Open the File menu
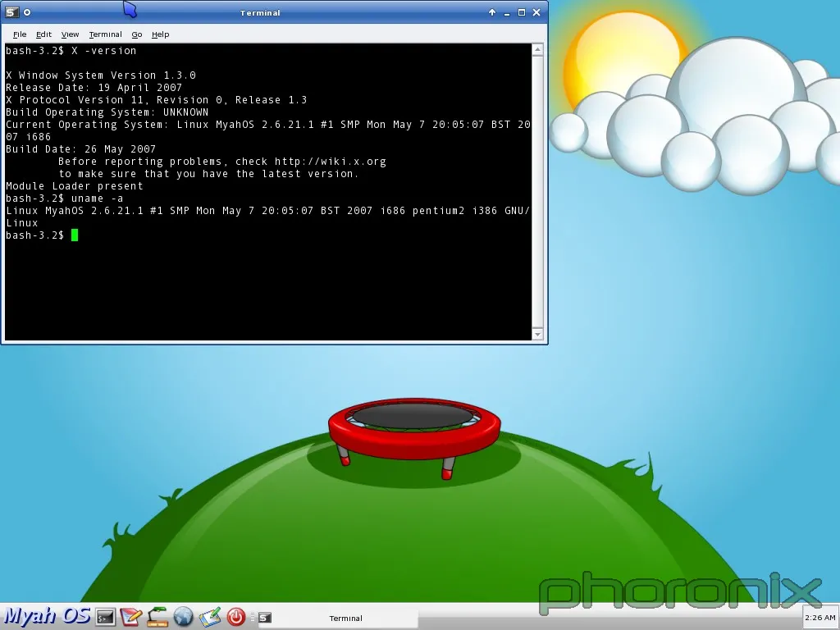The height and width of the screenshot is (630, 840). [x=20, y=34]
